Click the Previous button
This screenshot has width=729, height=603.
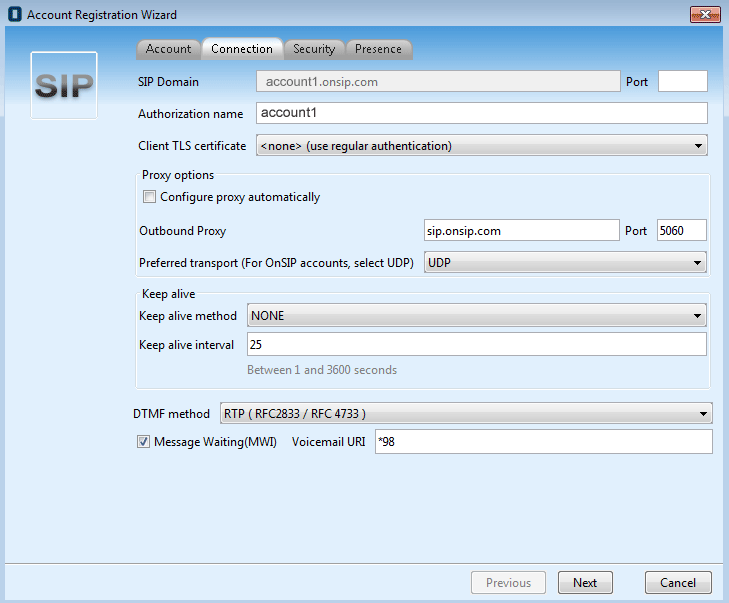tap(508, 583)
